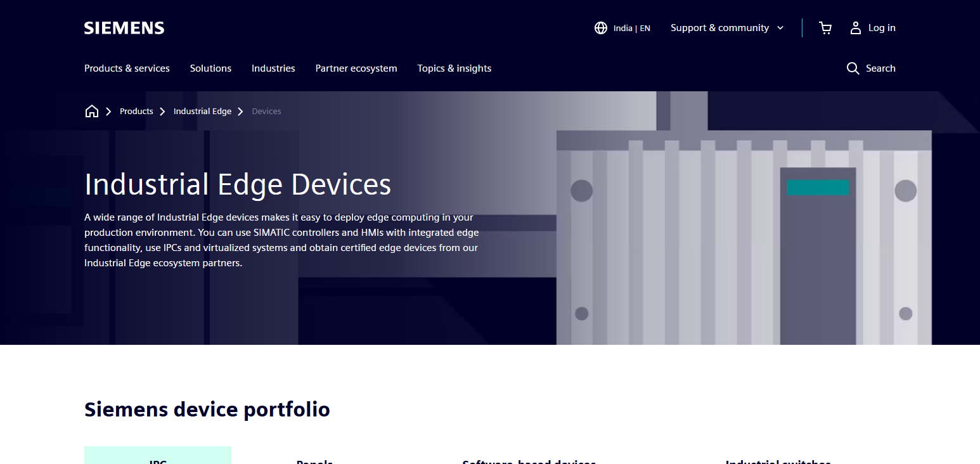Navigate to Industrial Edge breadcrumb

point(202,111)
